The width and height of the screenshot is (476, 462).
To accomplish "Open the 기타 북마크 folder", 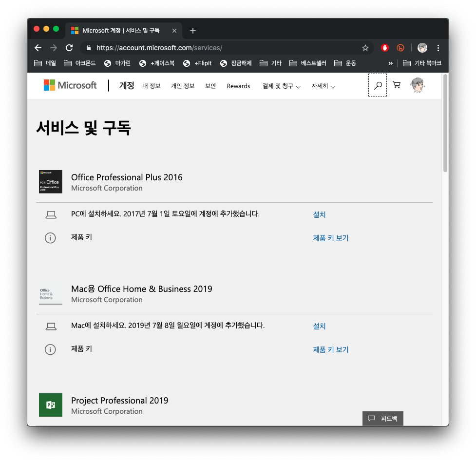I will pyautogui.click(x=422, y=63).
